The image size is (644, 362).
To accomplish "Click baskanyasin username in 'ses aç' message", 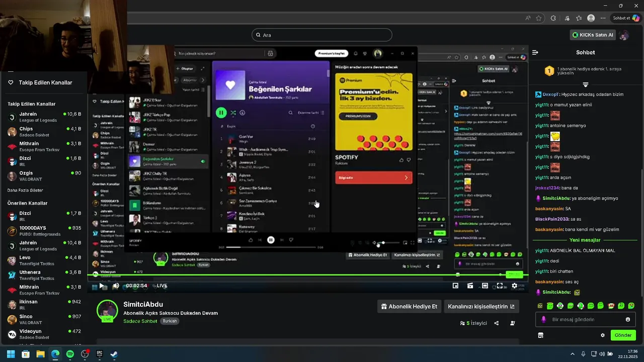I will (x=549, y=282).
